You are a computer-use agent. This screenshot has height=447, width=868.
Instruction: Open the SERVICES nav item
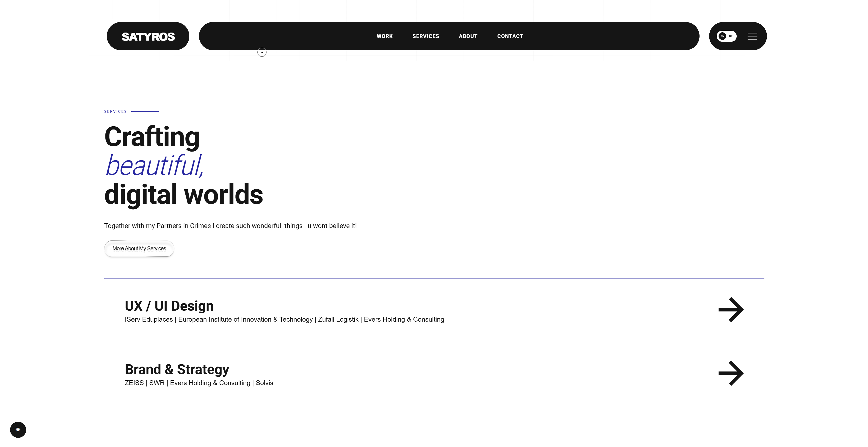pyautogui.click(x=426, y=36)
